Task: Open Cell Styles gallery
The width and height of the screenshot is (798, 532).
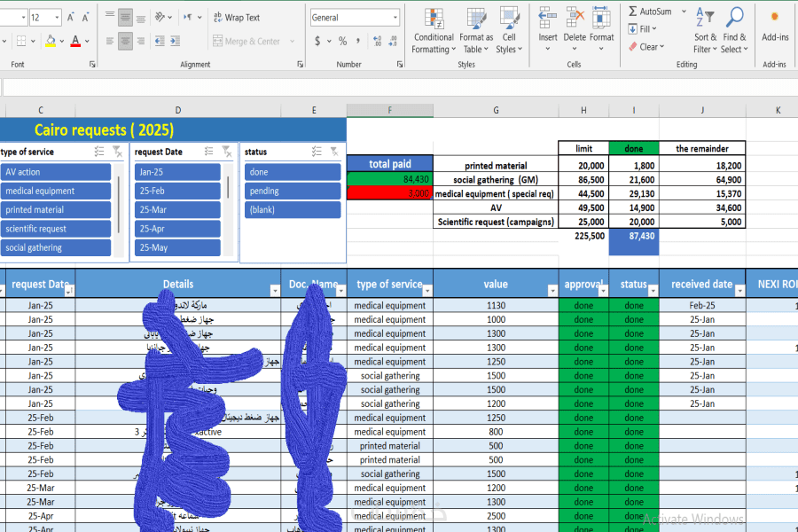Action: tap(509, 31)
